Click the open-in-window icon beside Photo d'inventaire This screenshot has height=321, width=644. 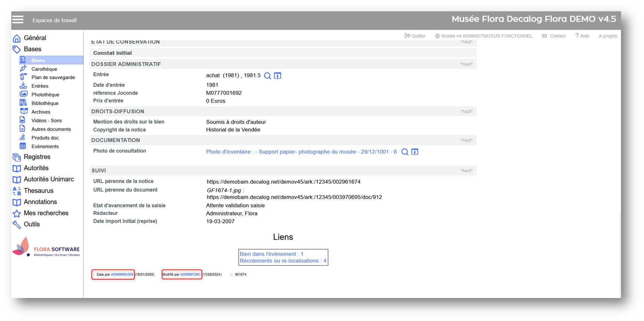[x=415, y=152]
